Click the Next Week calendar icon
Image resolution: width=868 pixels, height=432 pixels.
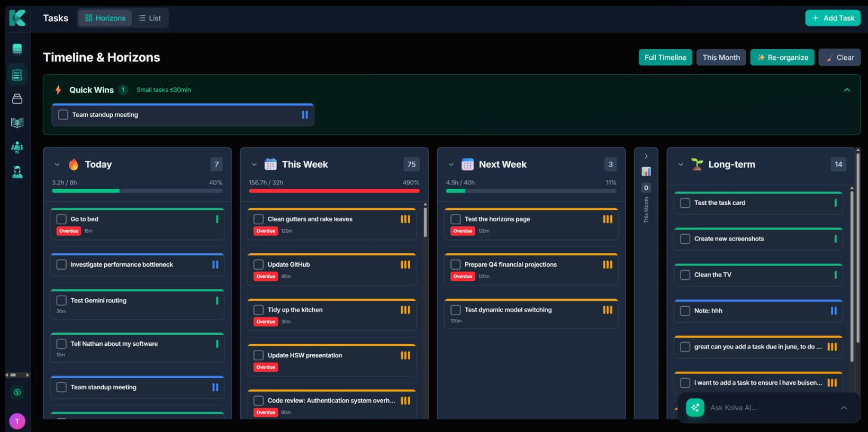(467, 164)
